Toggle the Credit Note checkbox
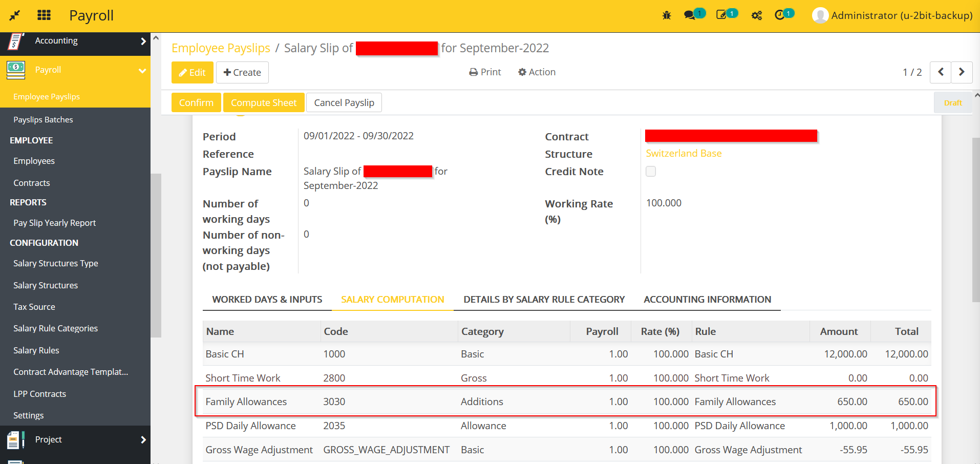Screen dimensions: 980x464 (650, 171)
